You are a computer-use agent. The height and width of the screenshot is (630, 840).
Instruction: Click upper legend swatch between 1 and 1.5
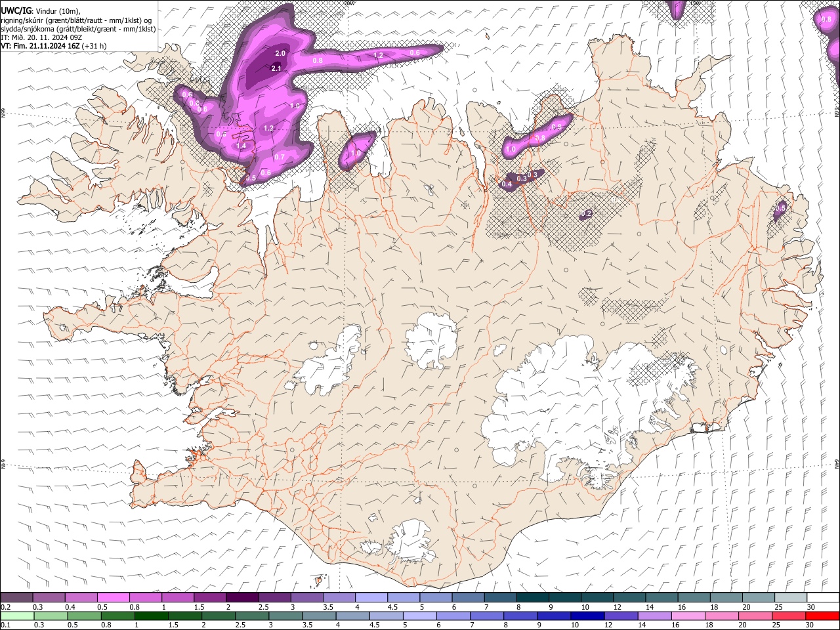pyautogui.click(x=177, y=597)
